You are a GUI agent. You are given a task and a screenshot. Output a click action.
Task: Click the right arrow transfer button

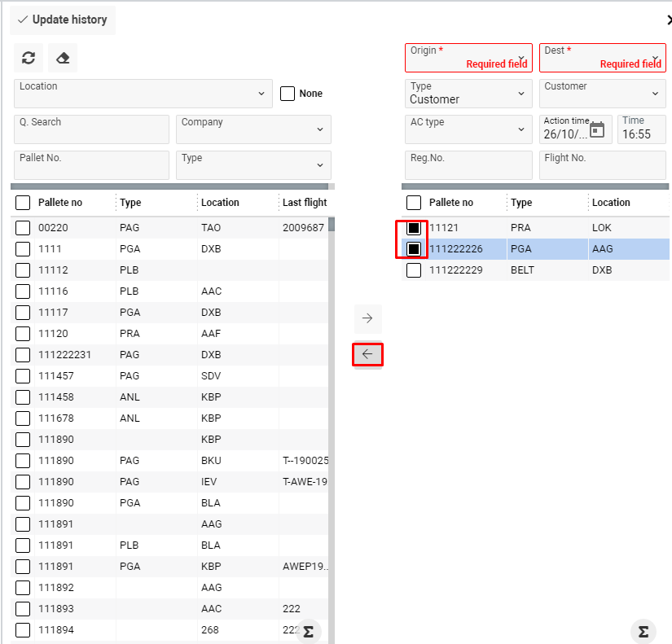367,318
